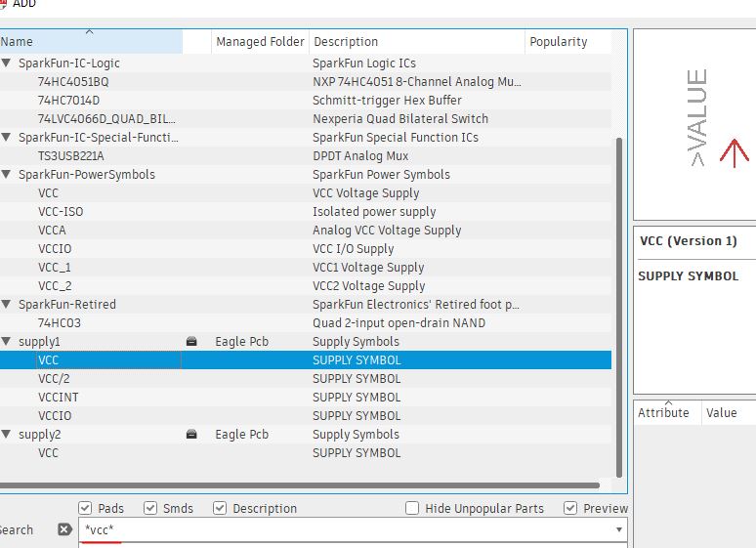
Task: Select the 74HC03 part
Action: tap(60, 323)
